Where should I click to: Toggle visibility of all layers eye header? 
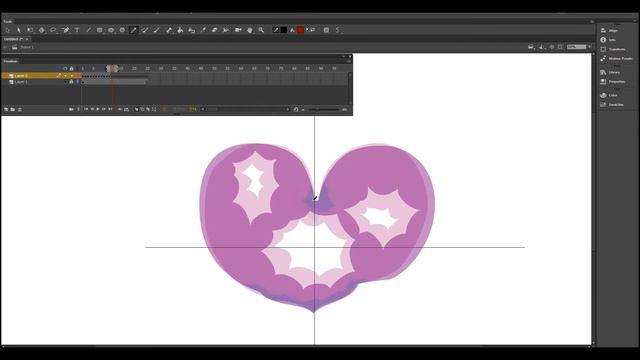(x=65, y=68)
